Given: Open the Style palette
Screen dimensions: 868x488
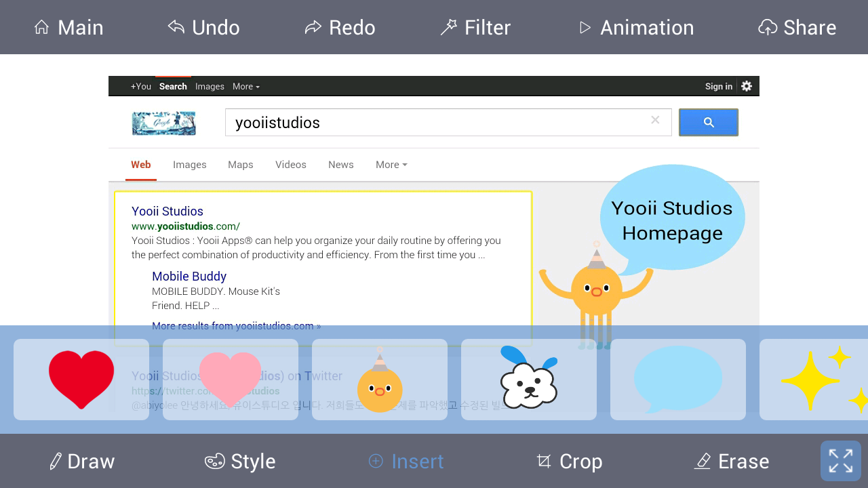Looking at the screenshot, I should (240, 461).
